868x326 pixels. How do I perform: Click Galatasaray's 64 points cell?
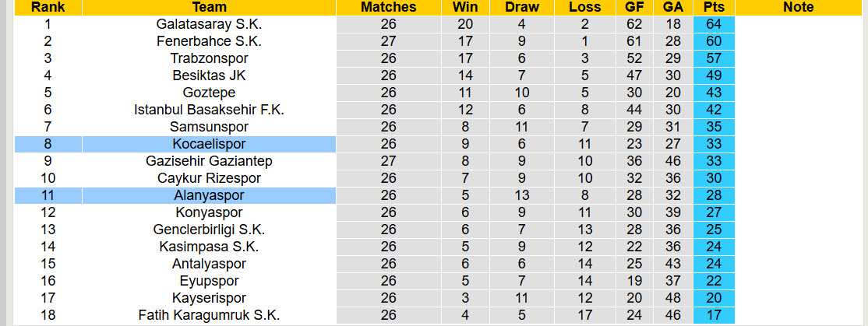(713, 24)
